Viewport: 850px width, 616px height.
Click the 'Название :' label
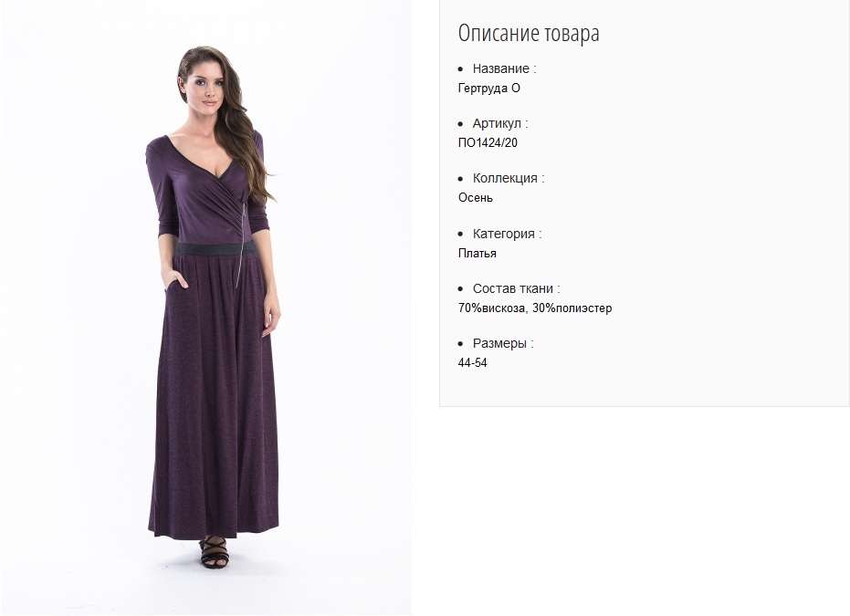click(504, 68)
